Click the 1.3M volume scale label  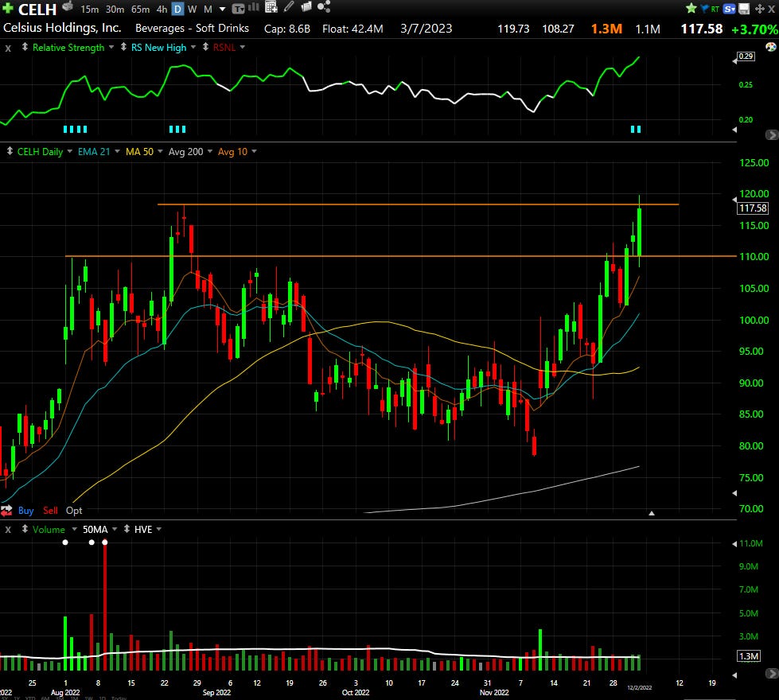point(749,656)
